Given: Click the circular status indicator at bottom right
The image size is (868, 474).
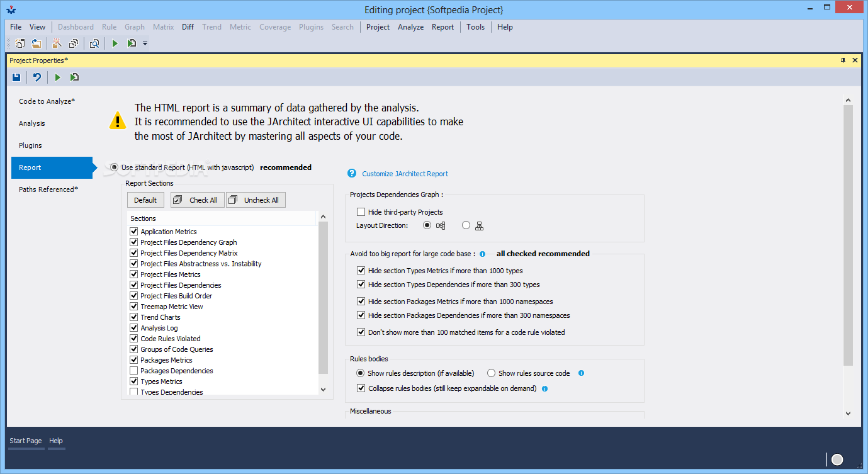Looking at the screenshot, I should [837, 460].
